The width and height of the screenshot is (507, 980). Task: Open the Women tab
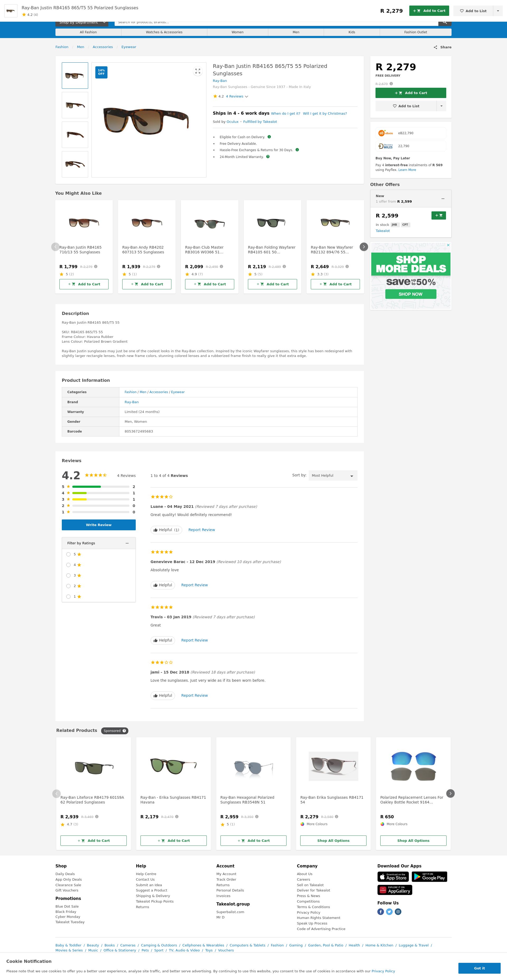click(238, 32)
